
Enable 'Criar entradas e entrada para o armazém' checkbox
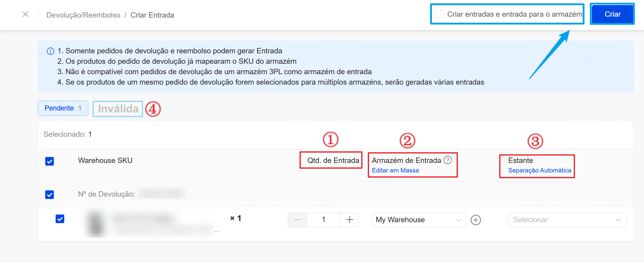tap(439, 14)
